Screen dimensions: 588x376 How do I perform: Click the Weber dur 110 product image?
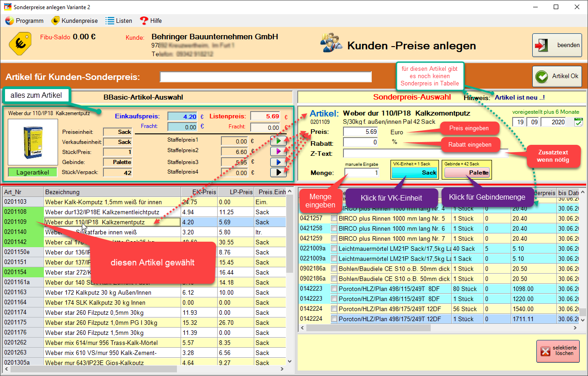[x=33, y=143]
